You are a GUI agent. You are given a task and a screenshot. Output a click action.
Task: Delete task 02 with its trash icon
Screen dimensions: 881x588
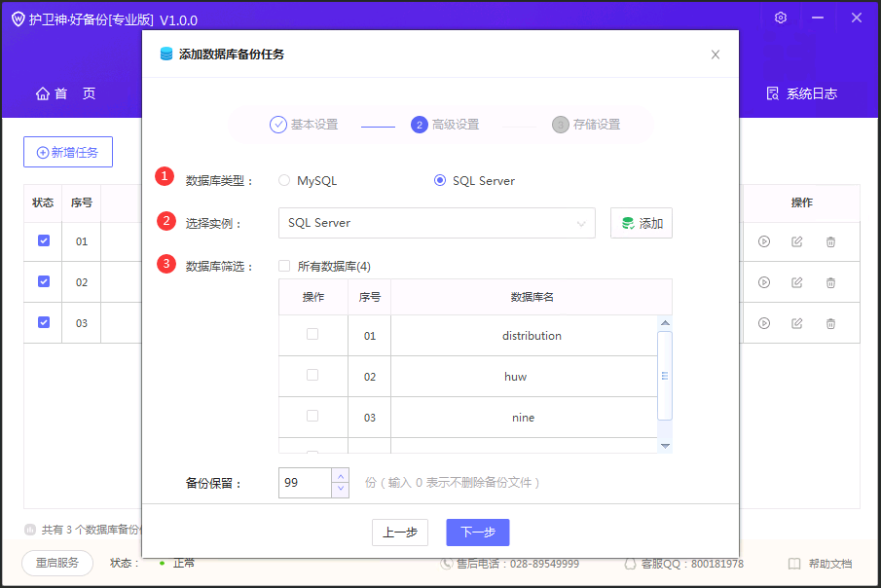pyautogui.click(x=830, y=282)
